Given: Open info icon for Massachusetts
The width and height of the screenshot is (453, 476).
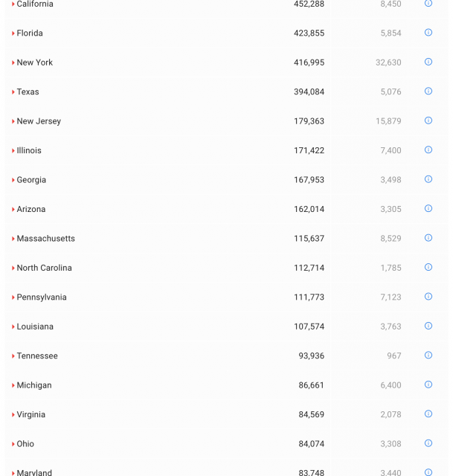Looking at the screenshot, I should tap(428, 238).
